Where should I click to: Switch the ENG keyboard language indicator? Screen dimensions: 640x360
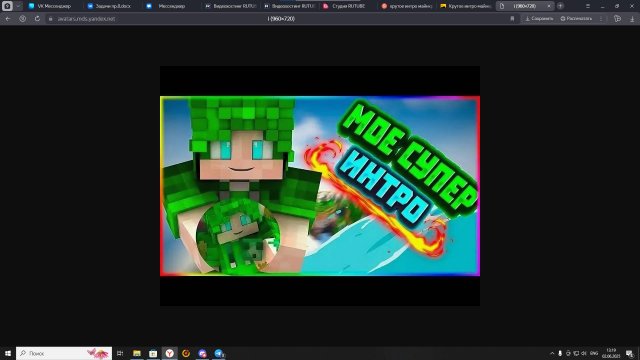point(594,353)
